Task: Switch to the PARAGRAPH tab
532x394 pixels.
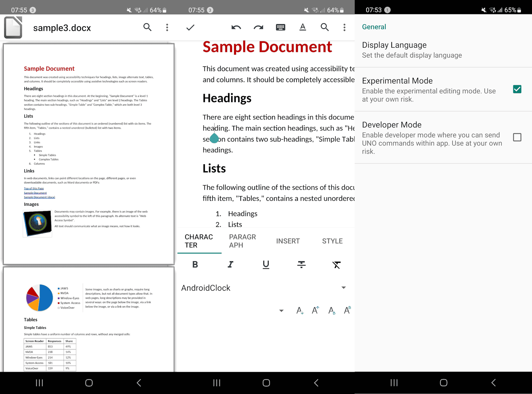Action: tap(242, 241)
